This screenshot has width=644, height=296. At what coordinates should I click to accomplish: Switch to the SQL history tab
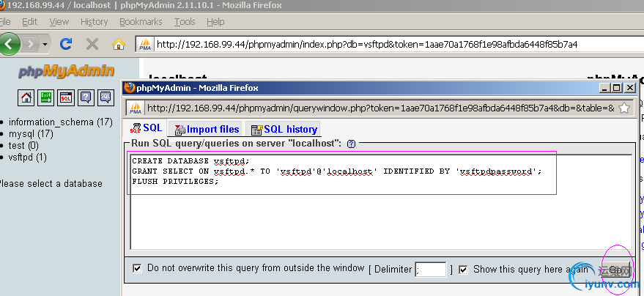284,130
